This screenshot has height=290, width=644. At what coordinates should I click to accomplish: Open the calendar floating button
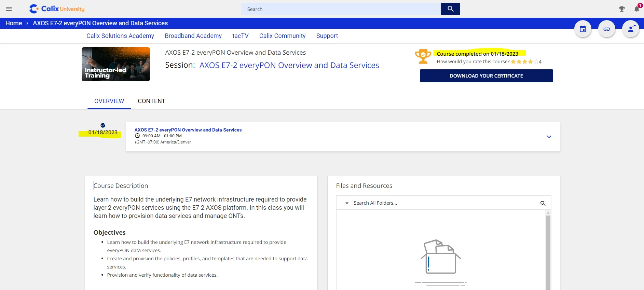[583, 29]
